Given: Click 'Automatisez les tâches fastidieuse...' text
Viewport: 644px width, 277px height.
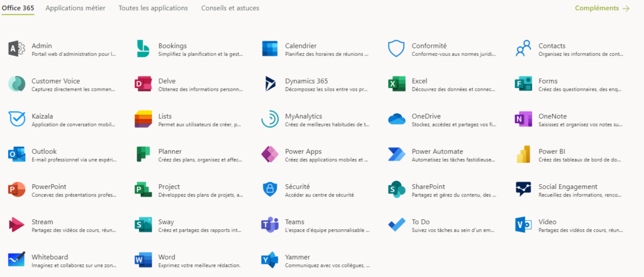Looking at the screenshot, I should [453, 160].
